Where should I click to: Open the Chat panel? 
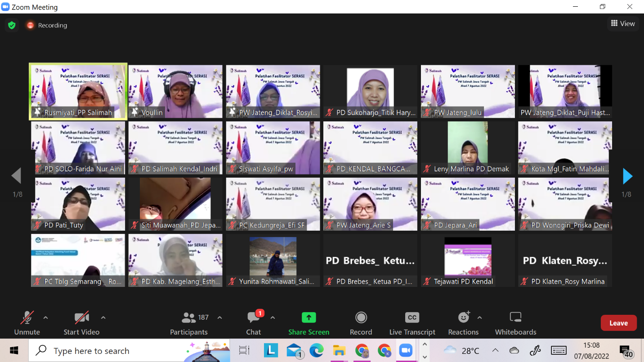tap(254, 323)
